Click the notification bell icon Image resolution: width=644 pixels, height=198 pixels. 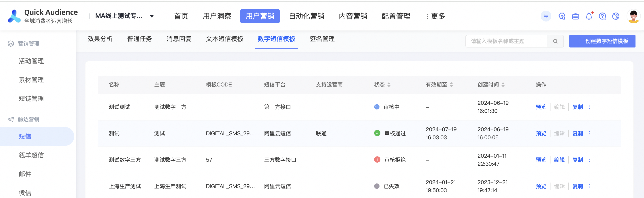click(589, 16)
